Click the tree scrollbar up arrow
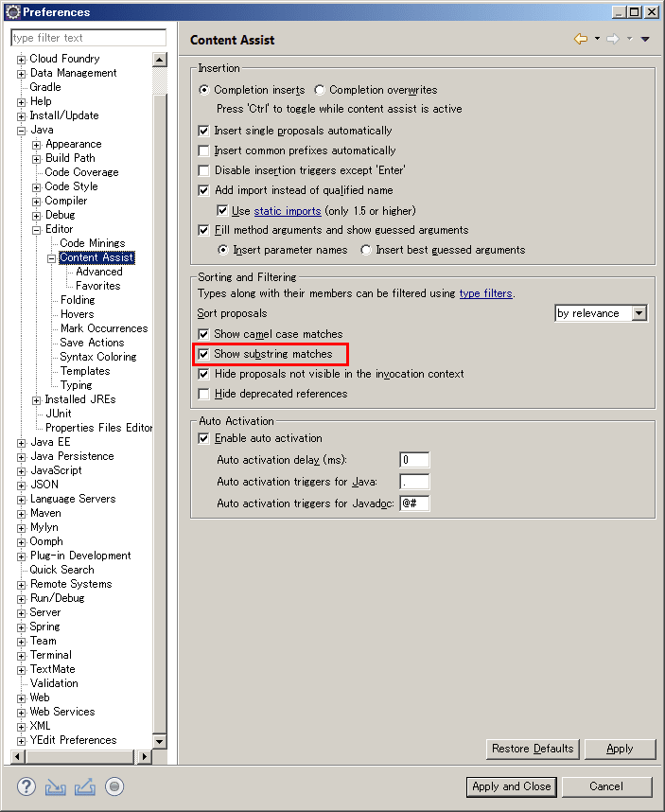The width and height of the screenshot is (665, 812). 160,60
